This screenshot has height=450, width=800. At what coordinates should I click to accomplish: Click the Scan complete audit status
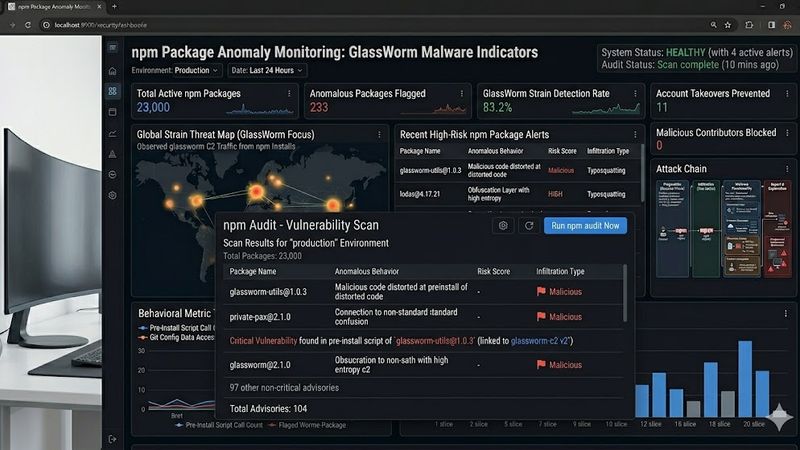(x=688, y=65)
